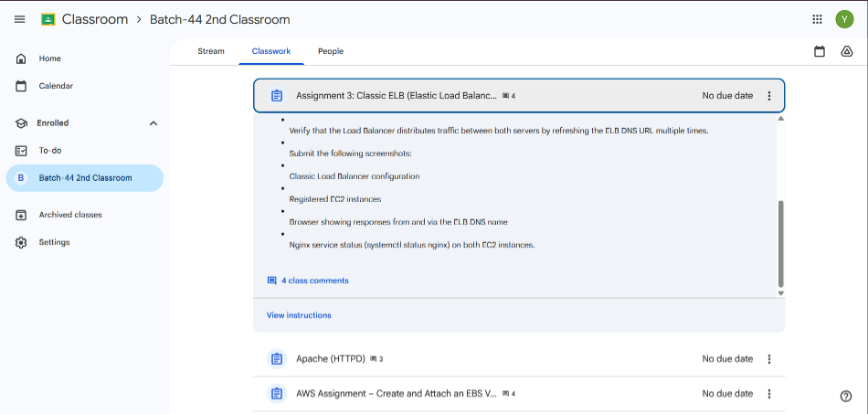Switch to the People tab
Image resolution: width=868 pixels, height=414 pixels.
[x=331, y=51]
